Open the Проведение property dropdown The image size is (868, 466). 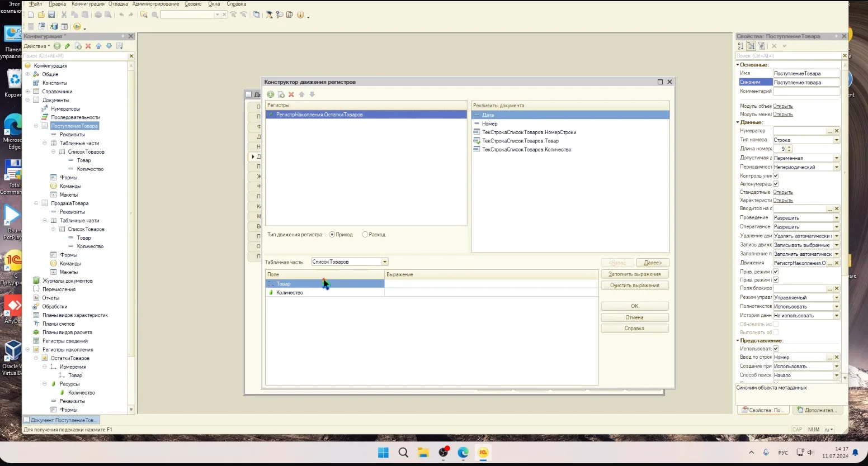837,218
